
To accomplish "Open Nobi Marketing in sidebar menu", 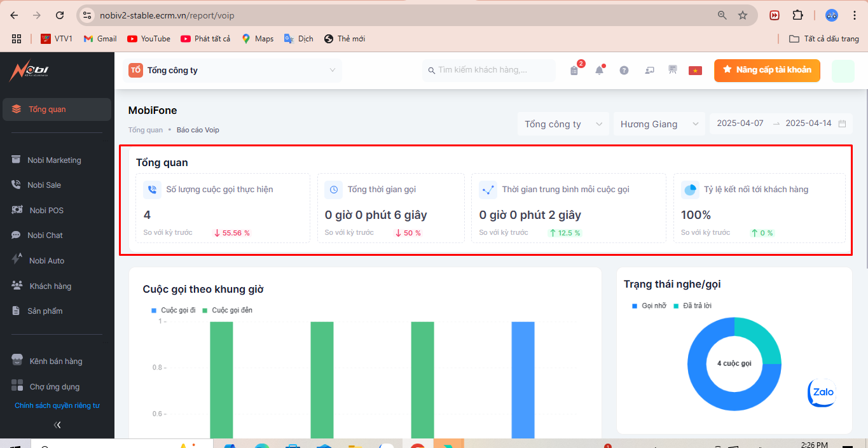I will (x=54, y=160).
